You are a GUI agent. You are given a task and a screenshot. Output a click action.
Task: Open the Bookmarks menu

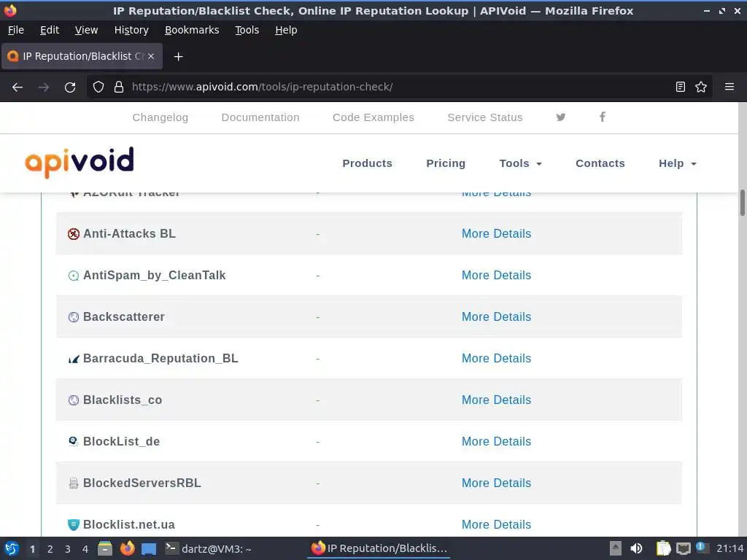(x=192, y=30)
